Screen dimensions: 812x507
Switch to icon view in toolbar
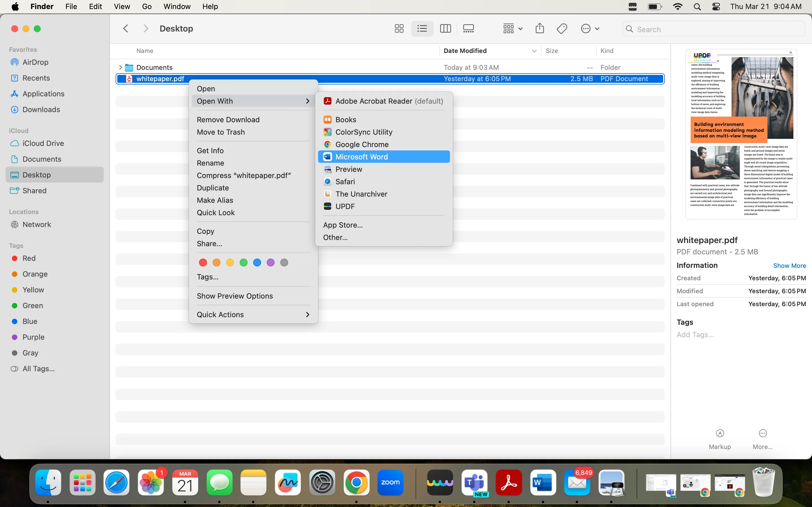coord(399,28)
